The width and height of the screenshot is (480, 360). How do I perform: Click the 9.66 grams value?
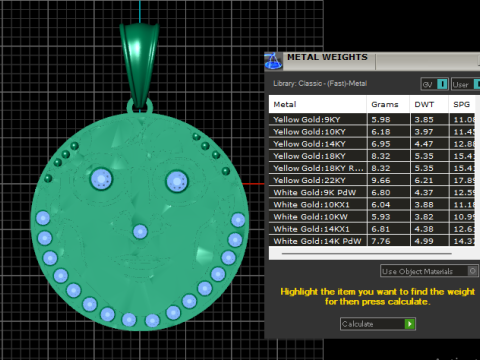[x=381, y=180]
